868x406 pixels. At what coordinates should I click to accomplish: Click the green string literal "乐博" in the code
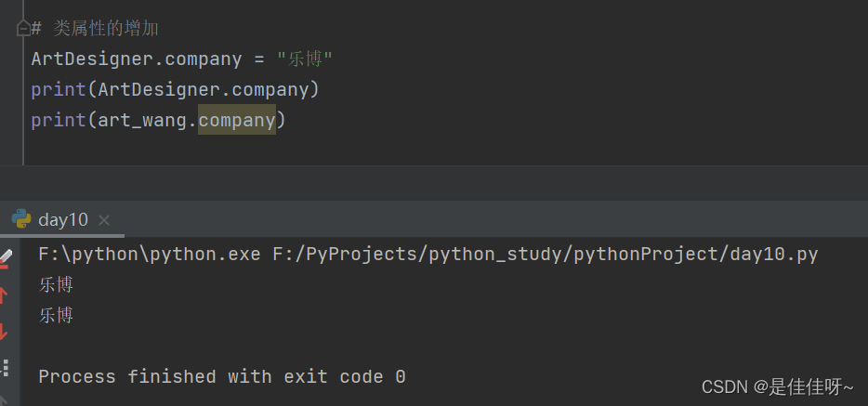[x=305, y=59]
